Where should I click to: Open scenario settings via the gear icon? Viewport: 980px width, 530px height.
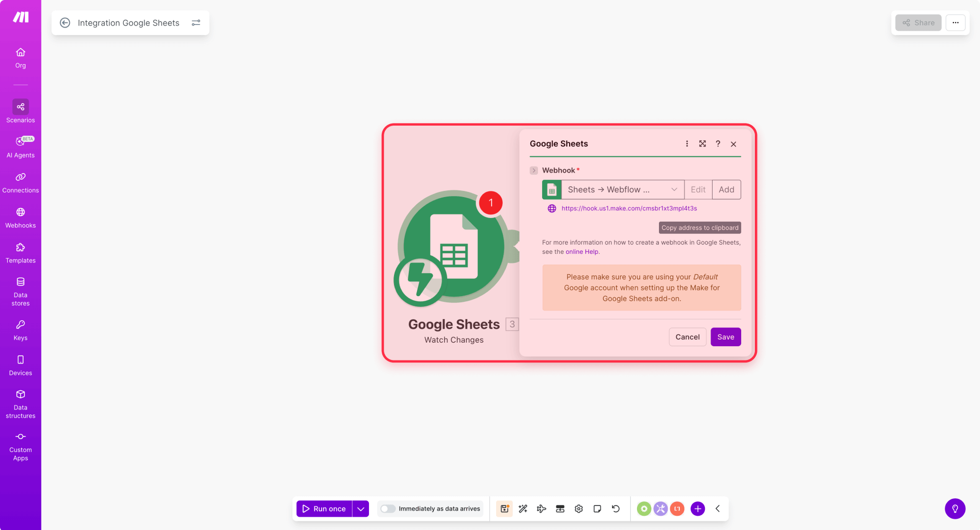coord(578,509)
